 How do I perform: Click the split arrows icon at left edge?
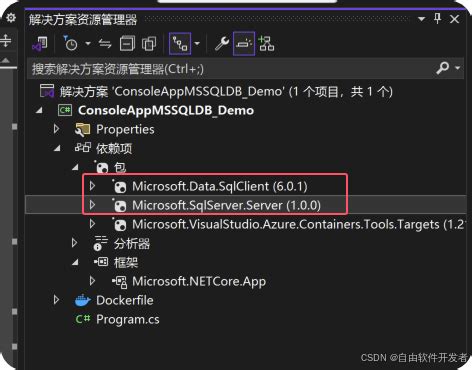coord(6,40)
